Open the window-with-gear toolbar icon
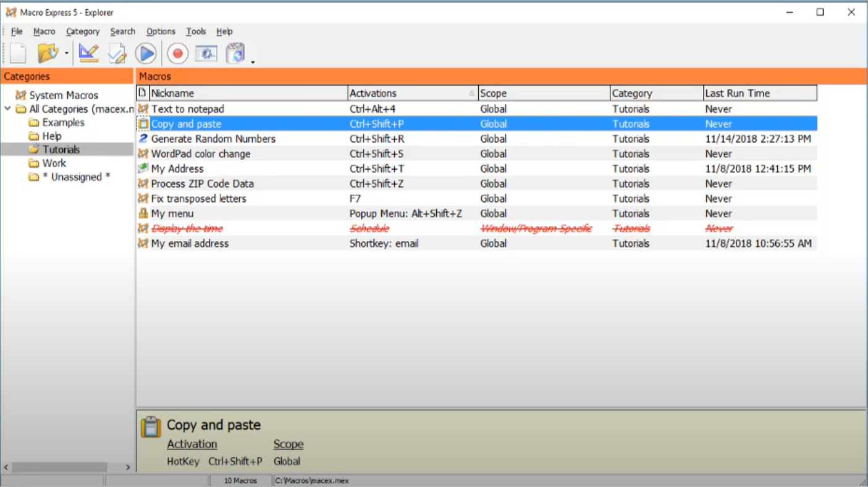 206,54
